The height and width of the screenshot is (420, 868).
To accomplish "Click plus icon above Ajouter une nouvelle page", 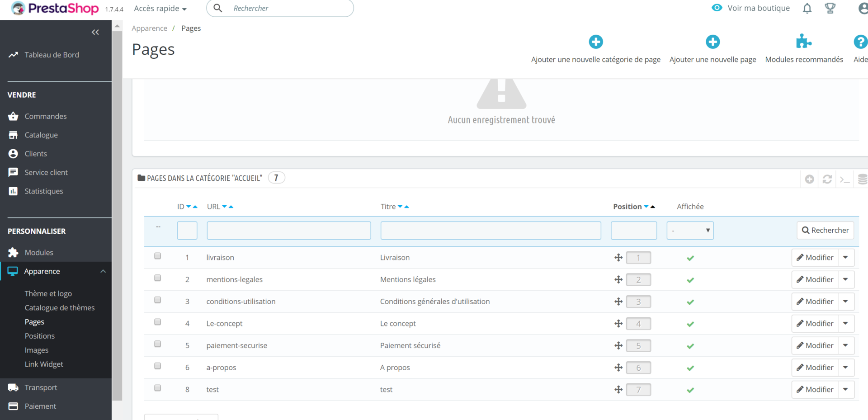I will tap(713, 42).
